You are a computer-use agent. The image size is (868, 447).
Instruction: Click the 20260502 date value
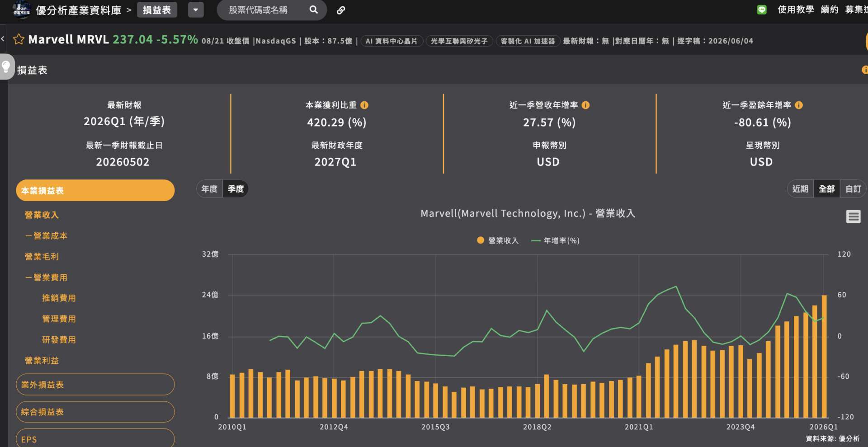[x=123, y=162]
